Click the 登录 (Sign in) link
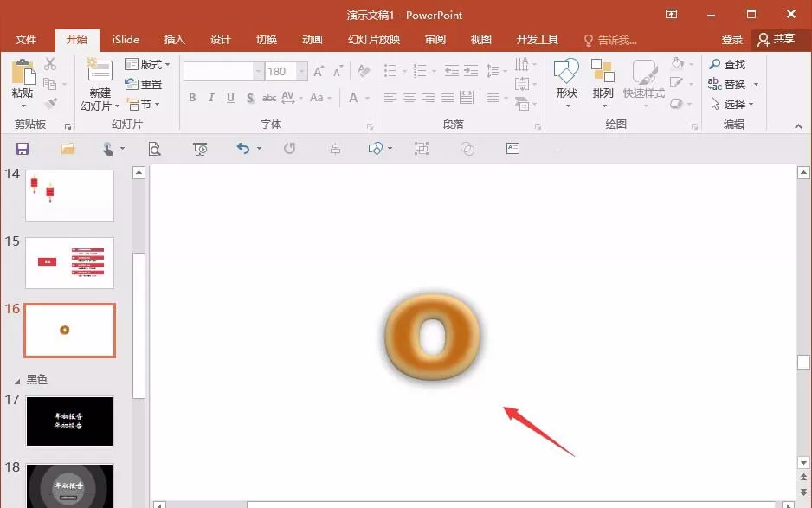This screenshot has width=812, height=508. pyautogui.click(x=731, y=39)
